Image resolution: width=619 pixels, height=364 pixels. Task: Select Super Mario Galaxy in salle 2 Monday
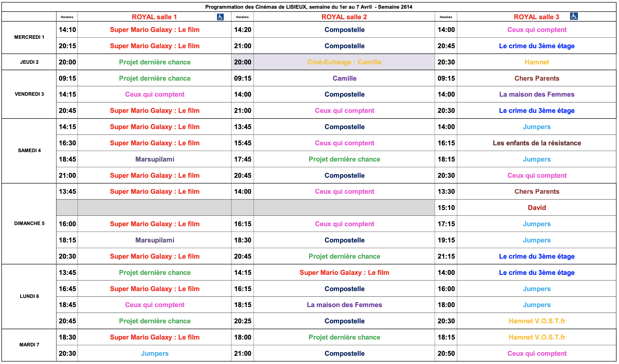point(344,272)
